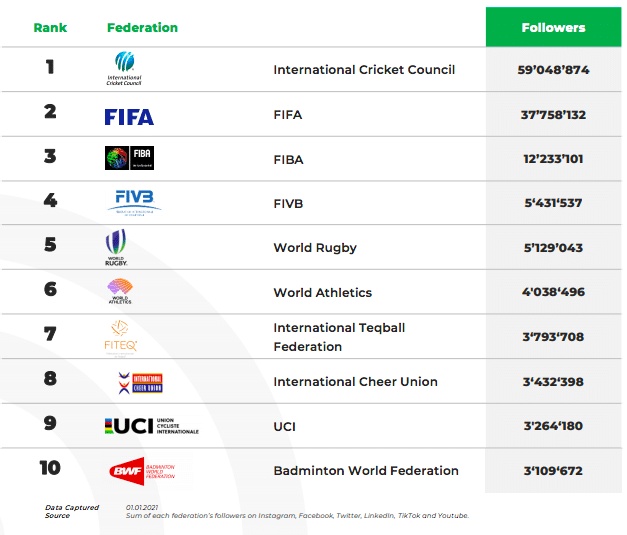Click FIFA follower count 37'758'132
Image resolution: width=627 pixels, height=535 pixels.
click(553, 115)
